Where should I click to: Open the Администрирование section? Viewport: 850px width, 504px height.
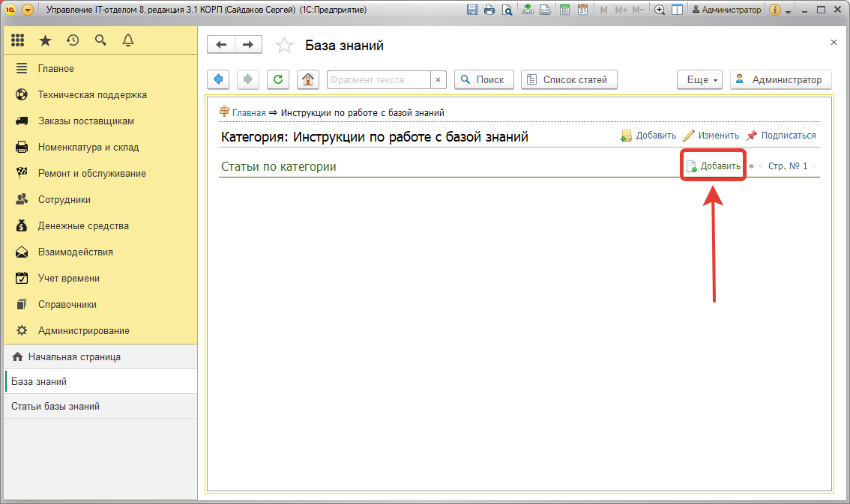[x=100, y=331]
